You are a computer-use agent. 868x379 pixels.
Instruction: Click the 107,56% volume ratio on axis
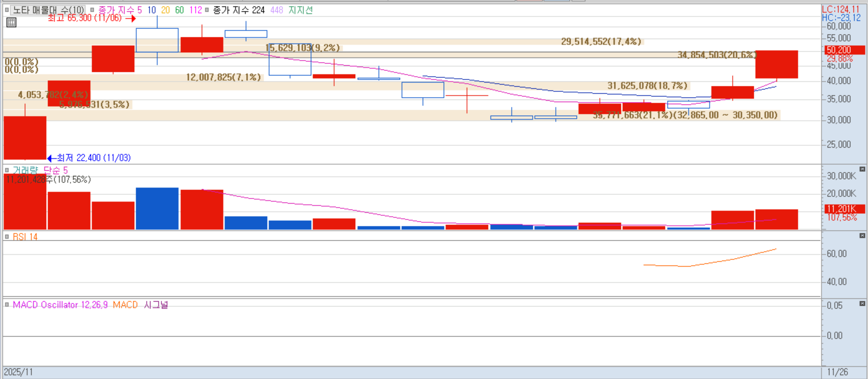pyautogui.click(x=842, y=218)
